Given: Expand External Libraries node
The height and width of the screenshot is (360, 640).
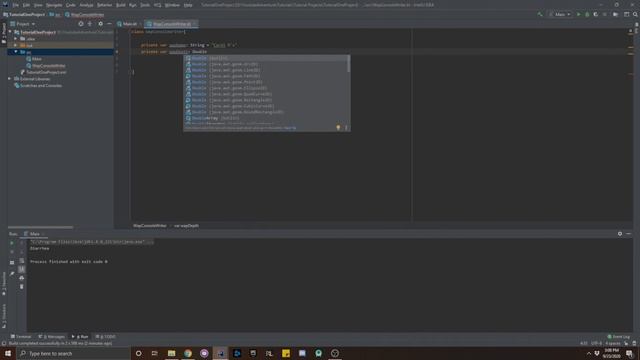Looking at the screenshot, I should pos(10,79).
